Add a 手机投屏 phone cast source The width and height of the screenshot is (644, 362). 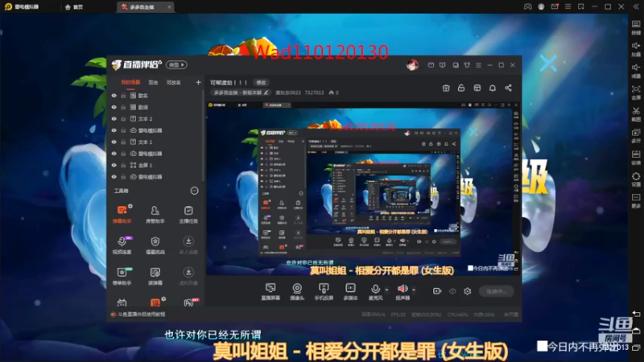pyautogui.click(x=324, y=291)
